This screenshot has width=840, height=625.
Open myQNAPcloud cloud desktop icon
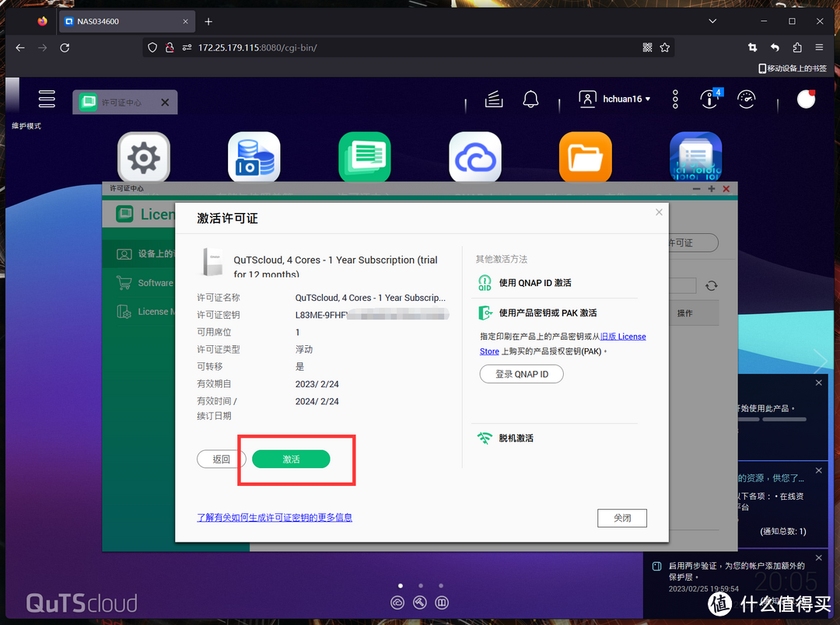pos(475,158)
